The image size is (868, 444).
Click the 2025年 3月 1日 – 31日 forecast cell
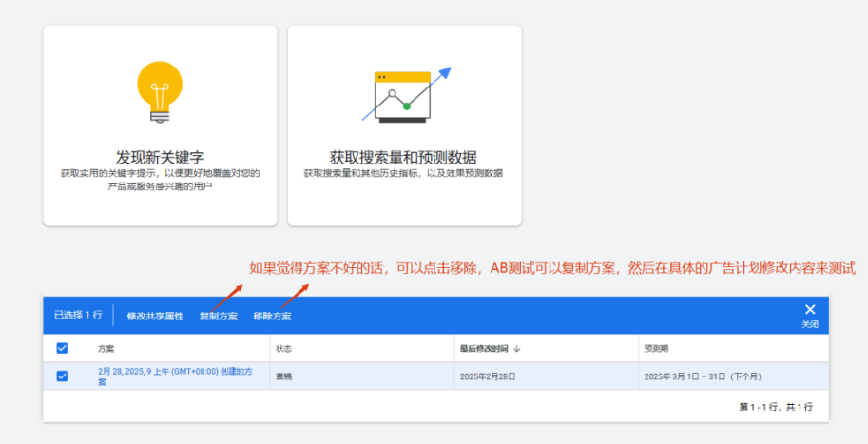pos(702,376)
